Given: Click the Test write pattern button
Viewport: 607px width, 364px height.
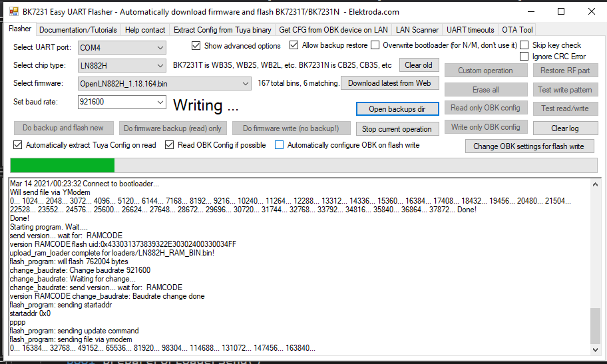Looking at the screenshot, I should tap(565, 90).
